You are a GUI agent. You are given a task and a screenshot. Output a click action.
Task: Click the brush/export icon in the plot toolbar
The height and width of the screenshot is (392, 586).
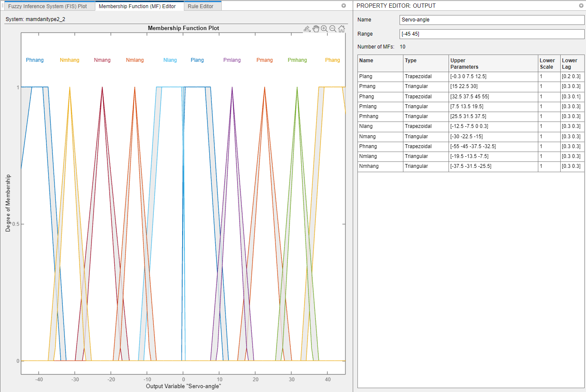[x=307, y=29]
